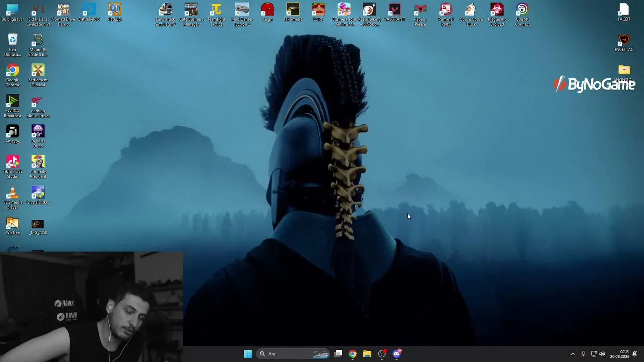The image size is (644, 362).
Task: Select the VLC media player shortcut
Action: pyautogui.click(x=13, y=198)
